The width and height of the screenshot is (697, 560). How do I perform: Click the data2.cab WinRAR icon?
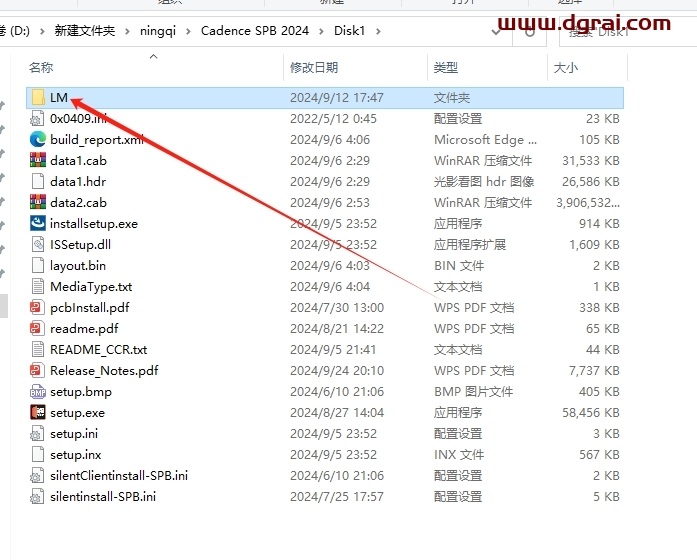(x=38, y=203)
